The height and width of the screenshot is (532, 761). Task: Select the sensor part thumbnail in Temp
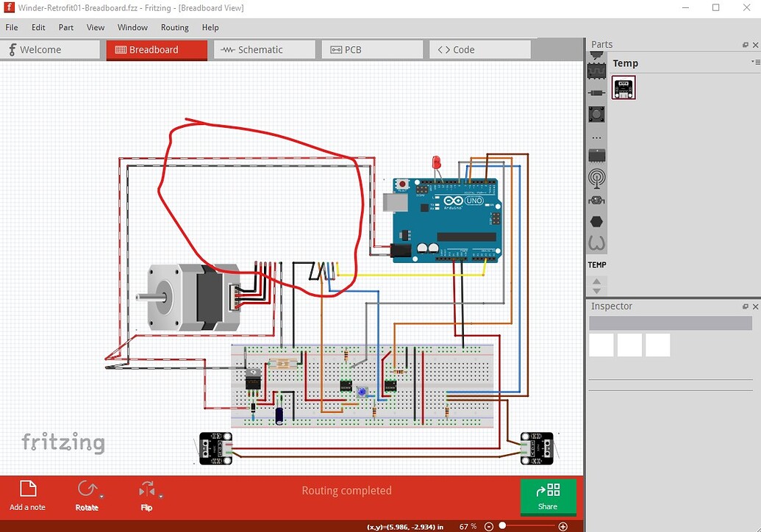[x=624, y=87]
